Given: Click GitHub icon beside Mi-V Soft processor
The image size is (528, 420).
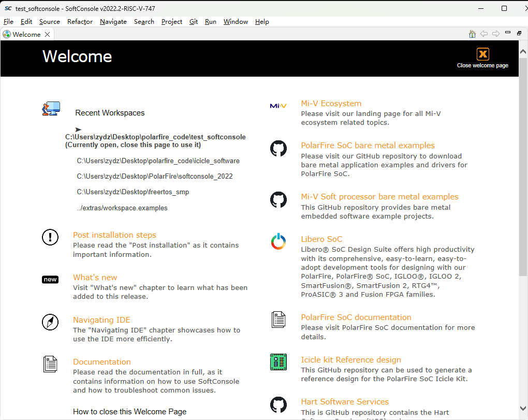Looking at the screenshot, I should point(278,200).
